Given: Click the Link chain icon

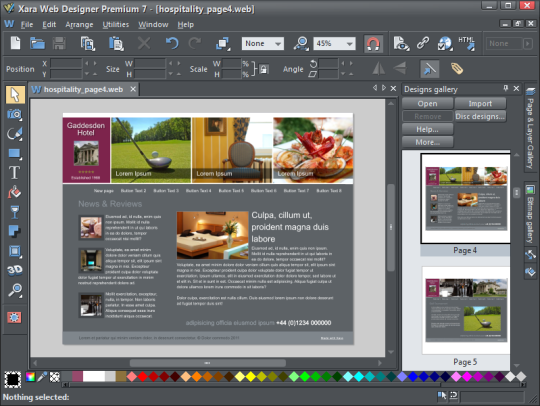Looking at the screenshot, I should click(423, 43).
